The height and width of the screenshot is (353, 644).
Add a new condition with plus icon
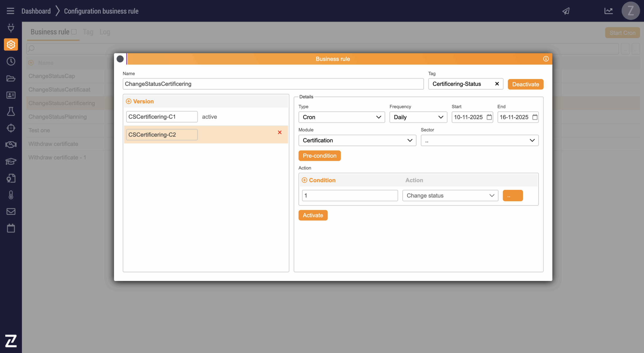(304, 180)
